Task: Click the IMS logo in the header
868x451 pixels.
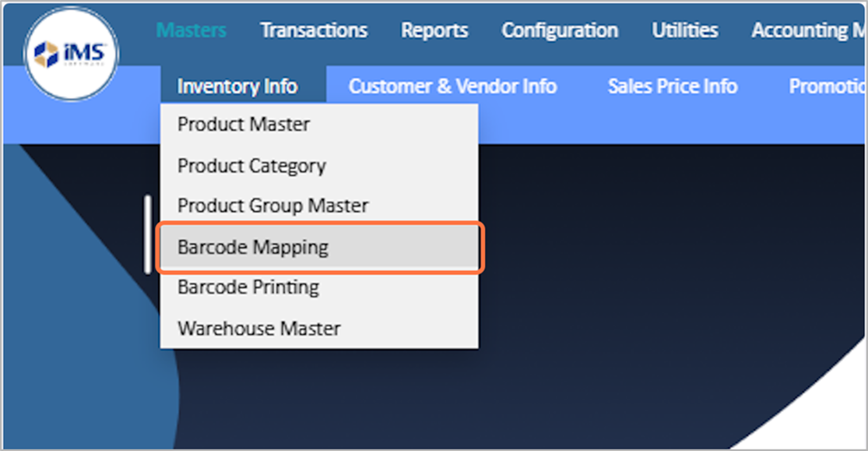Action: [71, 54]
